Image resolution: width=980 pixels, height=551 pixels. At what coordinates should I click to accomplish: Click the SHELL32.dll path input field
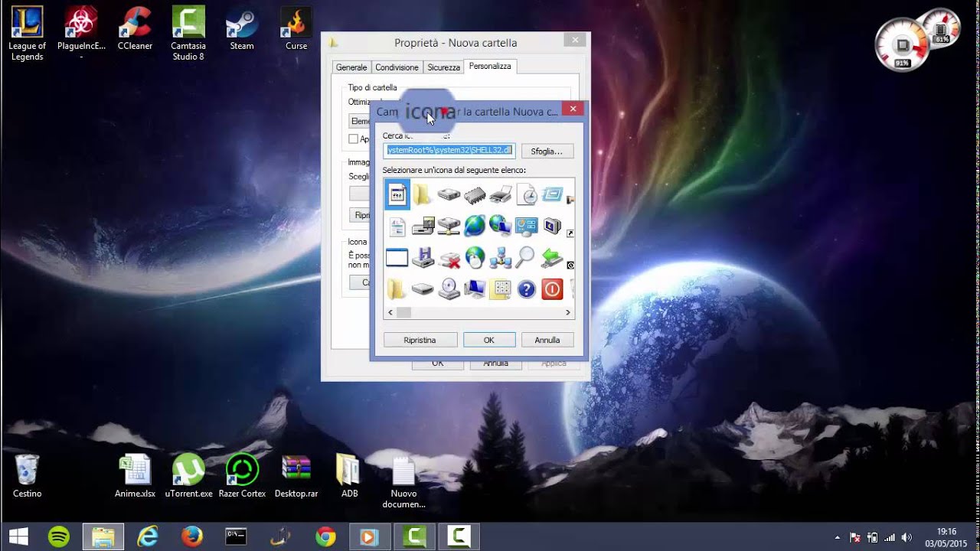(x=449, y=151)
